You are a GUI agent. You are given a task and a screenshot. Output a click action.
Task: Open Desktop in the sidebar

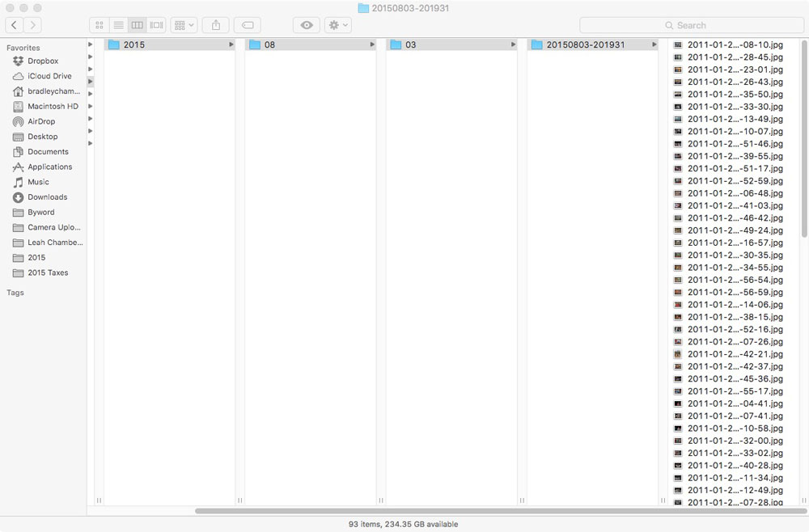click(43, 137)
